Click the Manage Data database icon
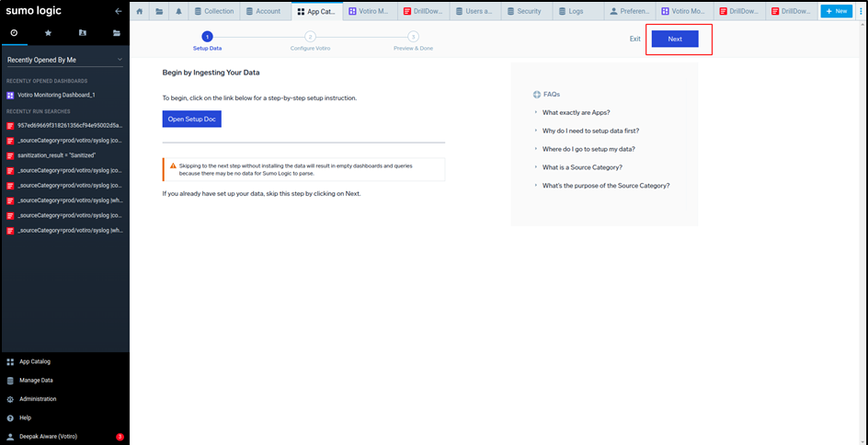Viewport: 868px width, 445px height. tap(10, 381)
